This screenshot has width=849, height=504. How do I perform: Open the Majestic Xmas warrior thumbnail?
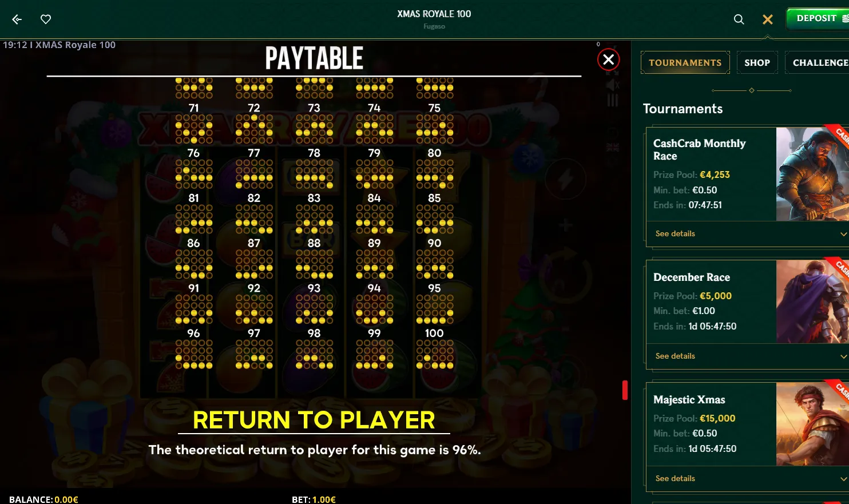pyautogui.click(x=812, y=424)
